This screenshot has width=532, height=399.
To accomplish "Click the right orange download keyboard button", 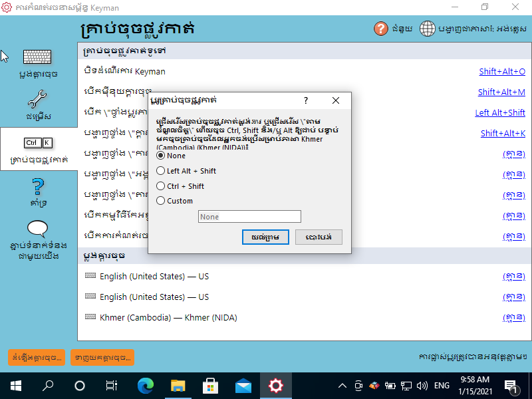I will 102,358.
